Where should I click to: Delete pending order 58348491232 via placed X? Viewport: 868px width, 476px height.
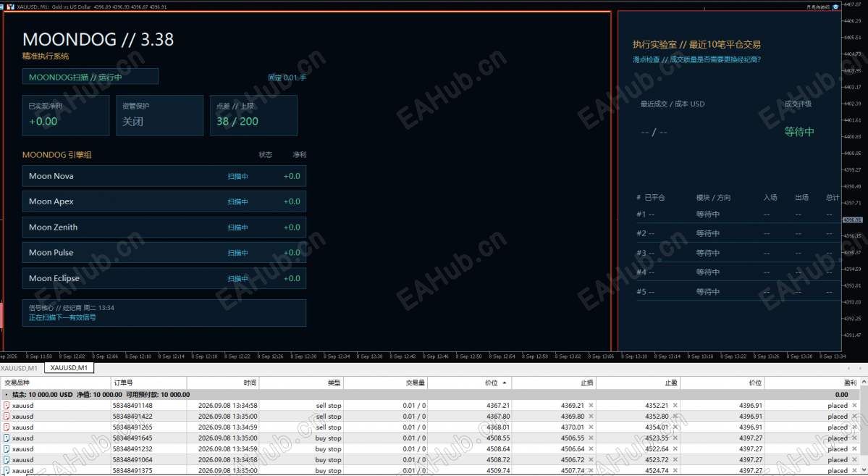click(x=855, y=449)
